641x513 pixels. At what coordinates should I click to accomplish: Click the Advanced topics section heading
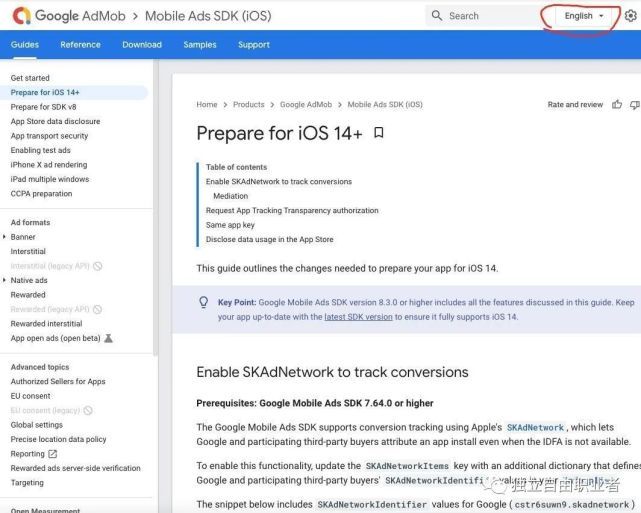(x=40, y=367)
